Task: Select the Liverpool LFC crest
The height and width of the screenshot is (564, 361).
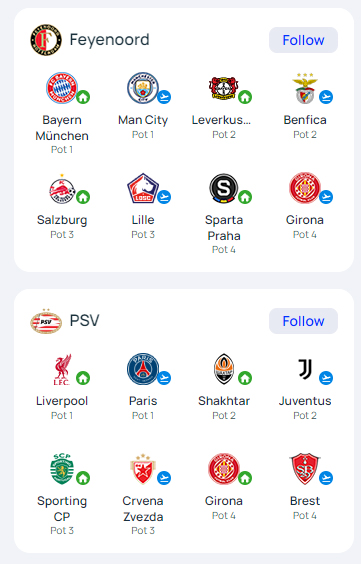Action: (63, 369)
